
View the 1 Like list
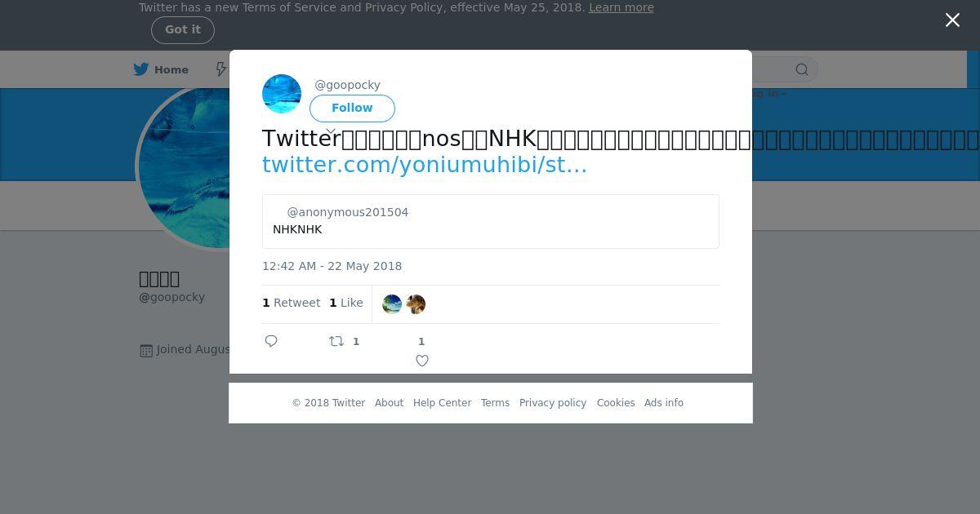[346, 303]
